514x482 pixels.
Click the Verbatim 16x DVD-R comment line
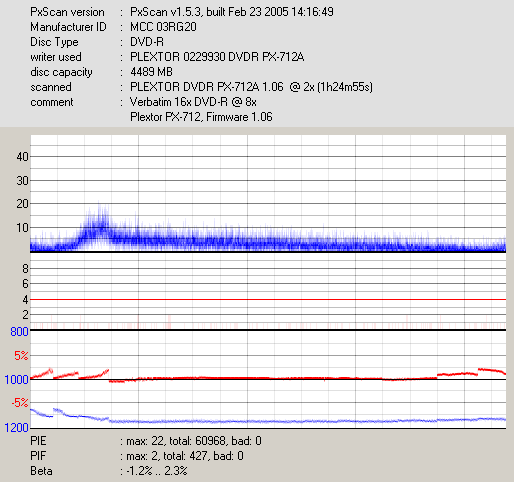[193, 102]
